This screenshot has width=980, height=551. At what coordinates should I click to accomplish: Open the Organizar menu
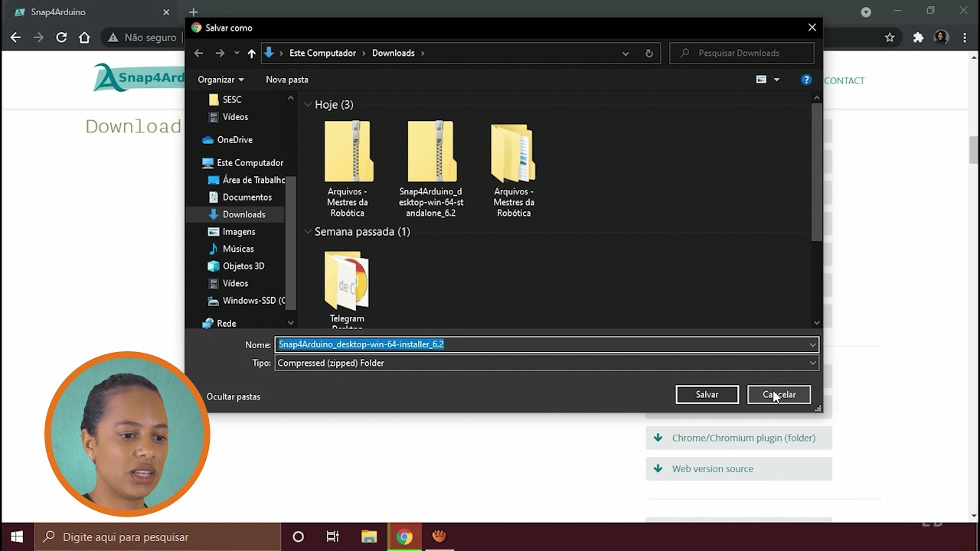tap(220, 80)
